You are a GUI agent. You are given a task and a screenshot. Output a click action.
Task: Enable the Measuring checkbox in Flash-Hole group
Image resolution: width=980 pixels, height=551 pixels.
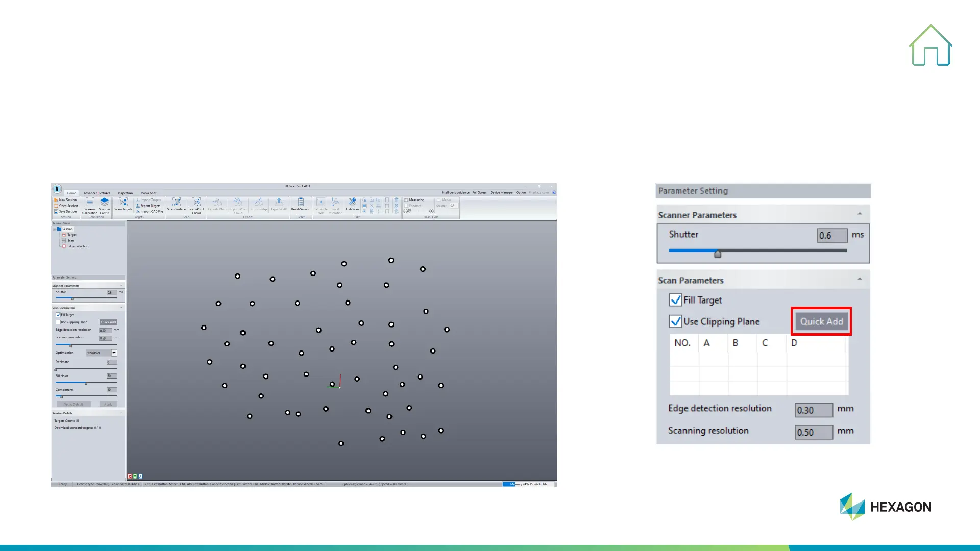tap(406, 200)
